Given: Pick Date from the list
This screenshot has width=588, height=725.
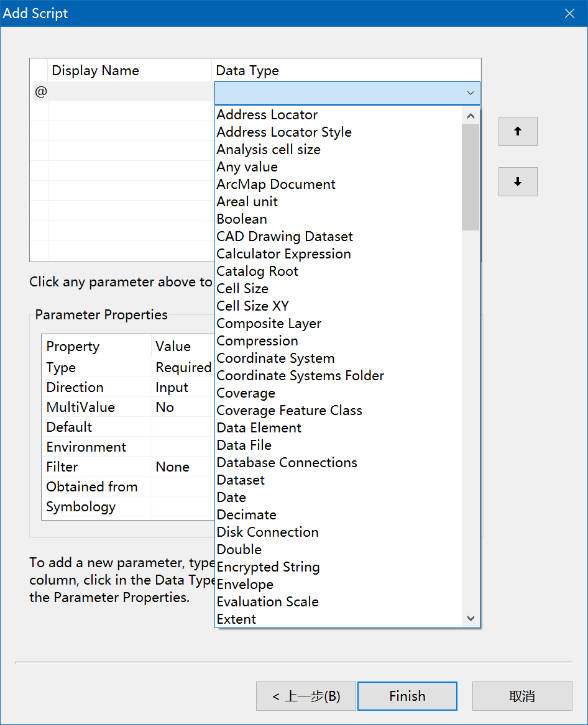Looking at the screenshot, I should [x=338, y=498].
